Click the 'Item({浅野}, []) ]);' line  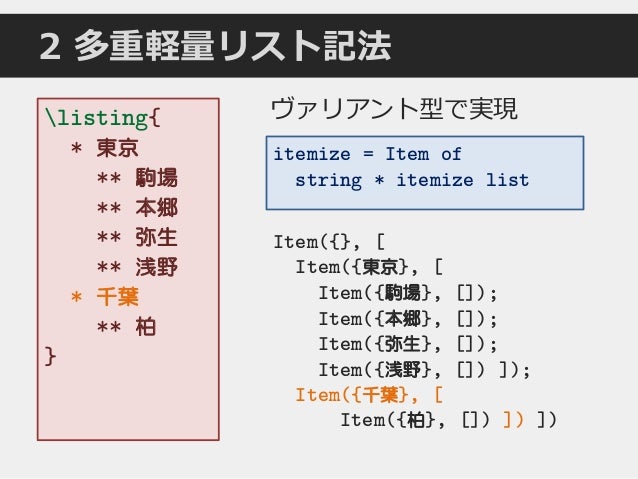(x=424, y=370)
